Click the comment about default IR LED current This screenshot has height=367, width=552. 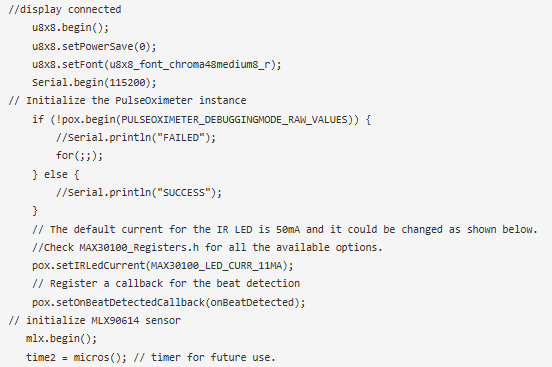(285, 229)
